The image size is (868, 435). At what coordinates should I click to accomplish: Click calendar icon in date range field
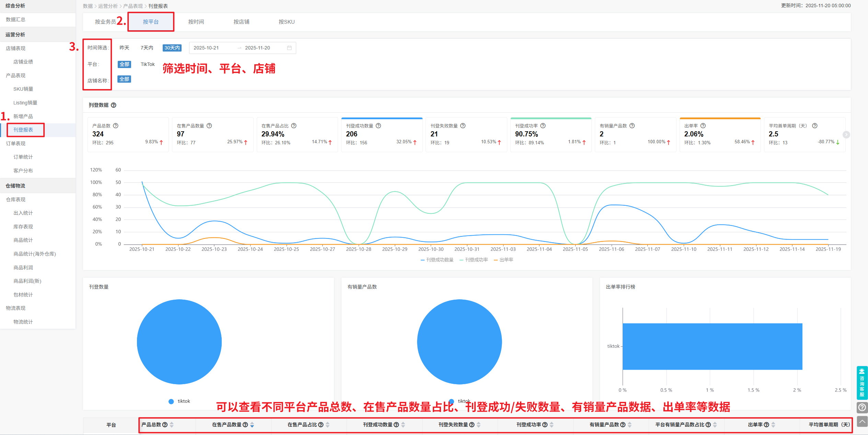pyautogui.click(x=289, y=48)
